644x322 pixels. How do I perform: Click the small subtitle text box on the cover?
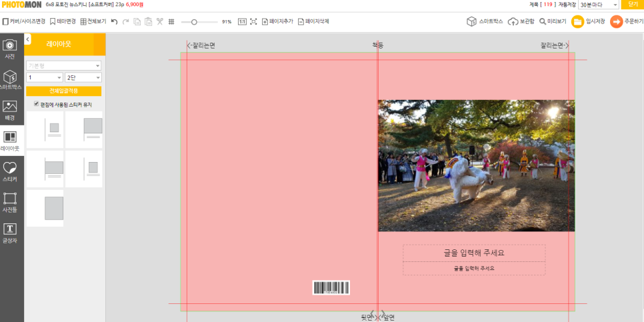pyautogui.click(x=474, y=268)
